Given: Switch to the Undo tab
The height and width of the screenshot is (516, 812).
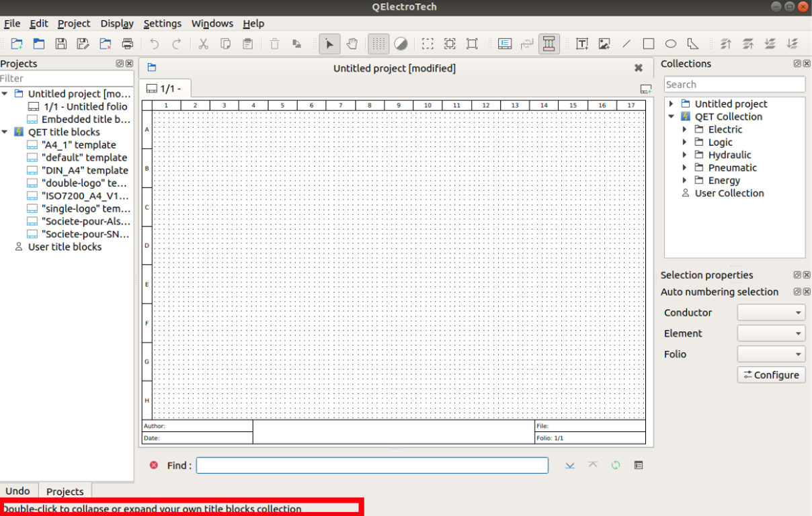Looking at the screenshot, I should (x=18, y=491).
